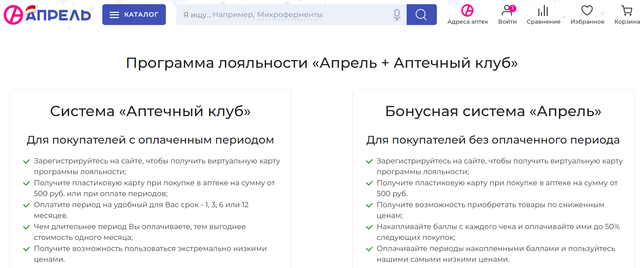
Task: Click 'Для покупателей с оплаченным периодом'
Action: [150, 140]
